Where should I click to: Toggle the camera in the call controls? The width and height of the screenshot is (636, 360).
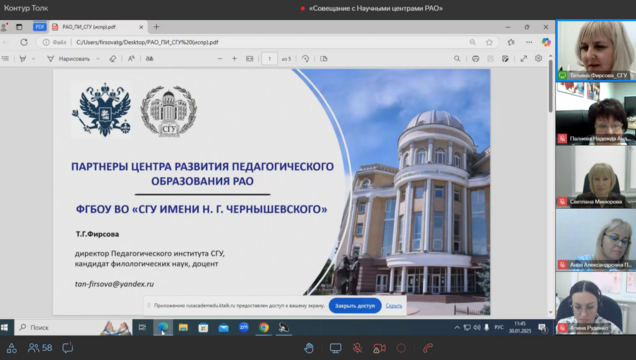point(379,348)
